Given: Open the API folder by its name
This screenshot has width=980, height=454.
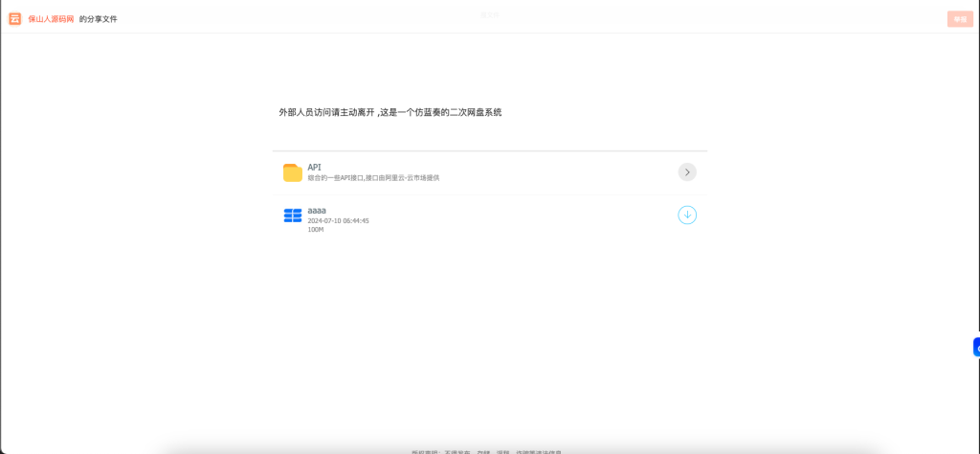Looking at the screenshot, I should [x=314, y=168].
